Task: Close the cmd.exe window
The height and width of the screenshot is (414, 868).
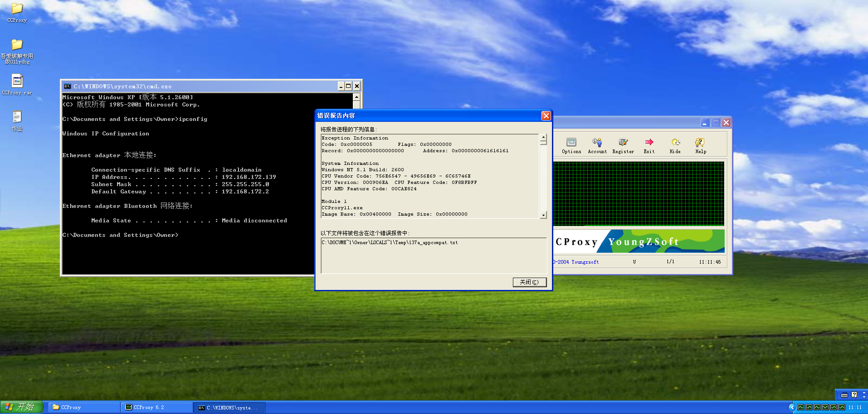Action: click(356, 86)
